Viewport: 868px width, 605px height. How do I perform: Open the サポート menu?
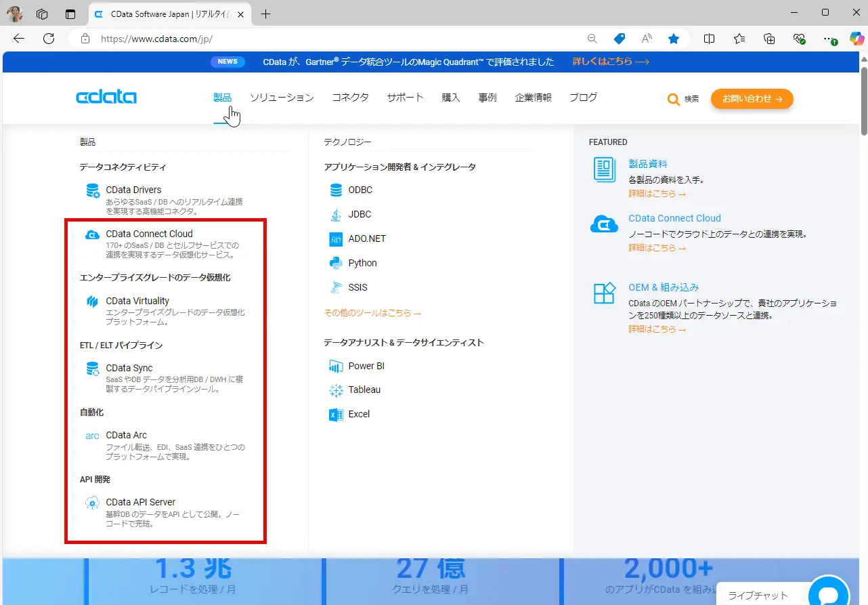pyautogui.click(x=406, y=98)
